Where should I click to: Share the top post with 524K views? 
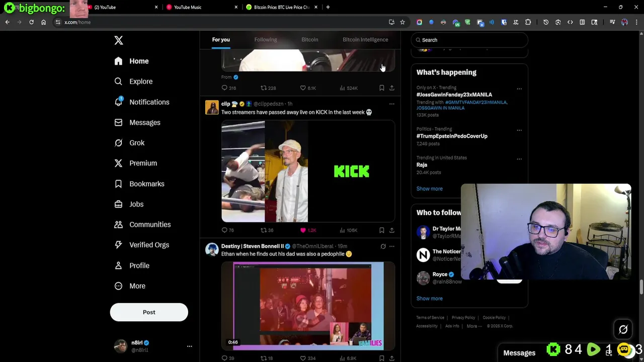(x=392, y=88)
